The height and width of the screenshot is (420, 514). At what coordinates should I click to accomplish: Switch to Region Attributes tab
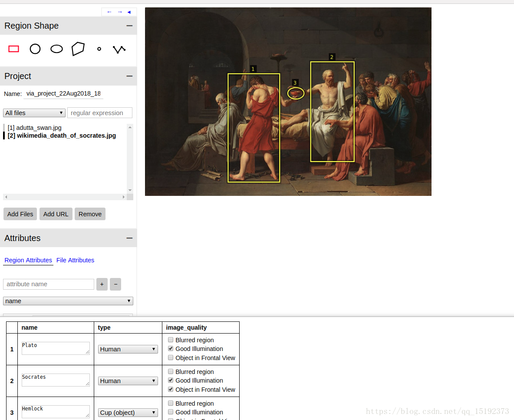tap(28, 260)
